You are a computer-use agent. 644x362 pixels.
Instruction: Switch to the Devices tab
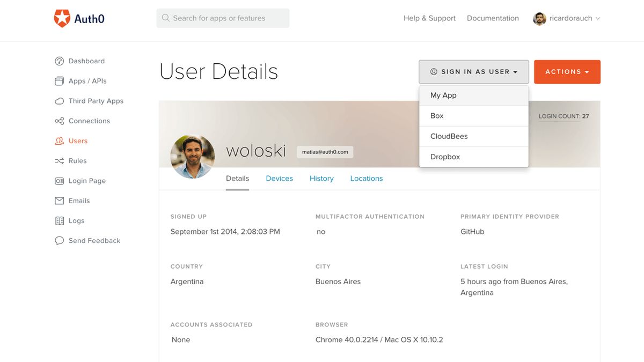pos(279,178)
